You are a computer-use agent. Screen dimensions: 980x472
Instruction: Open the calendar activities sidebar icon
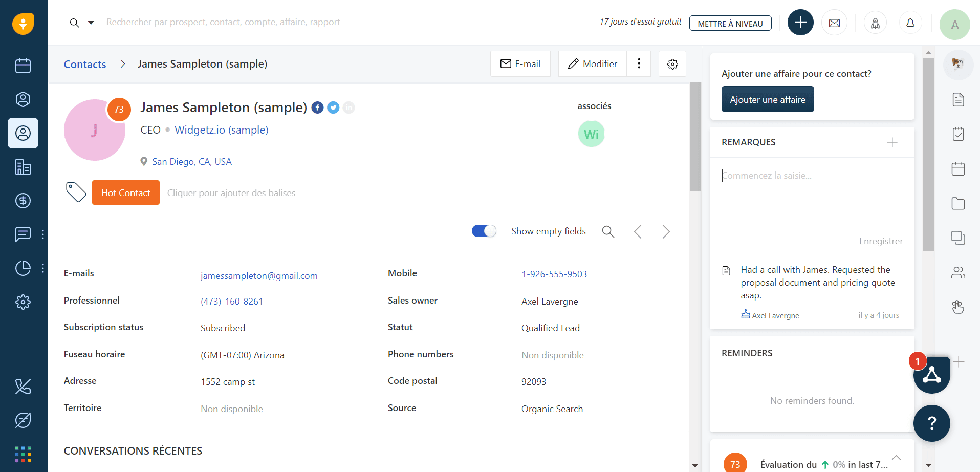(x=23, y=66)
